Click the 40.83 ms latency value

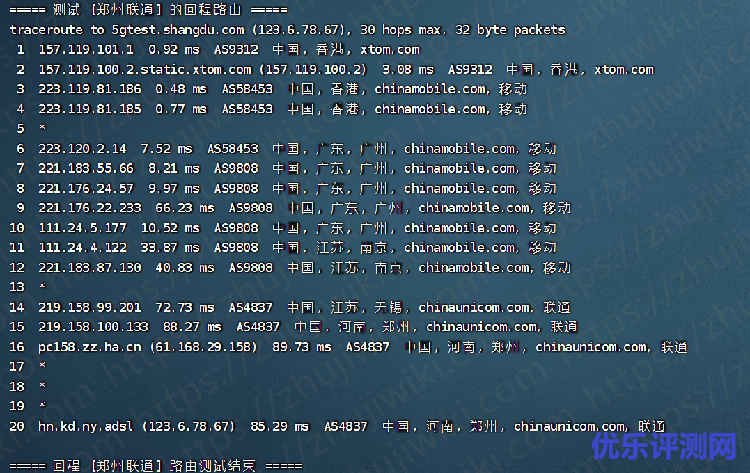(x=185, y=268)
